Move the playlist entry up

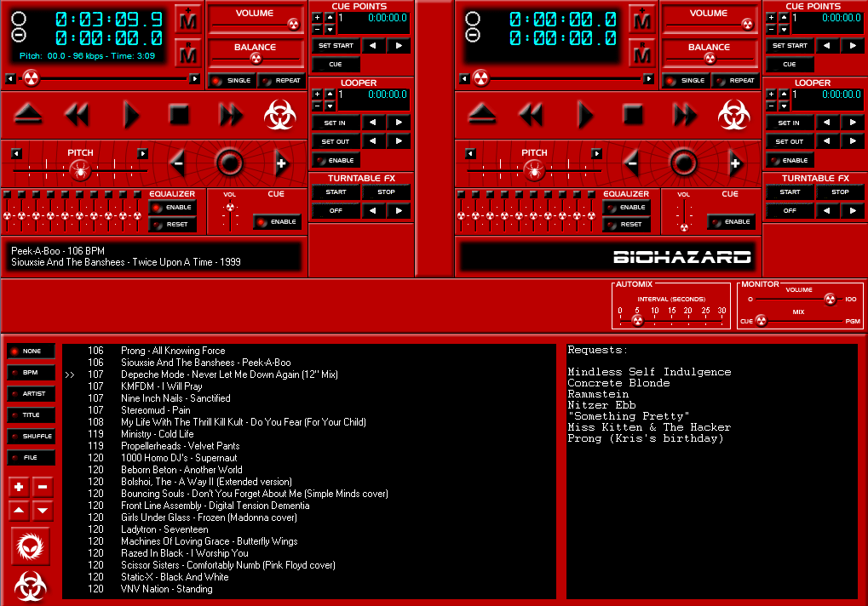point(19,511)
